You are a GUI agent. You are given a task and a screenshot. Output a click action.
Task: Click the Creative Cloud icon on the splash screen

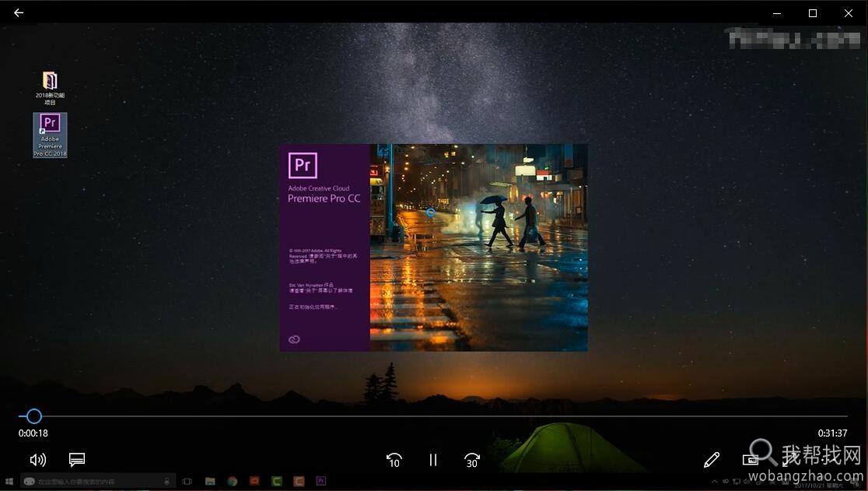pos(294,339)
